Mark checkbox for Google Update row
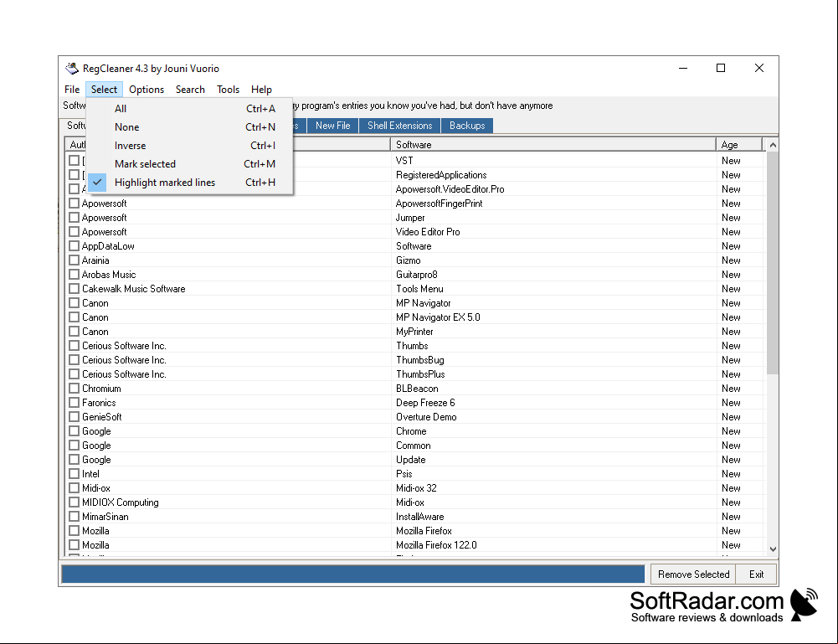 point(75,460)
